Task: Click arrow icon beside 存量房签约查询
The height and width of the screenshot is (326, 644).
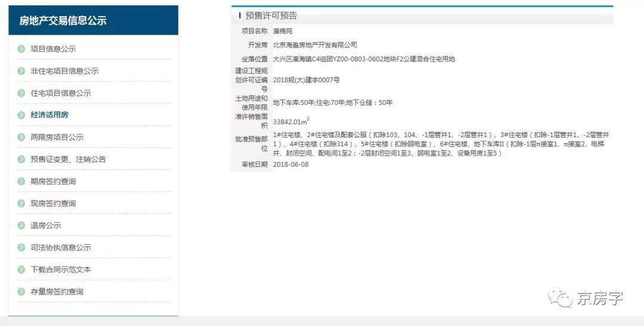Action: pos(21,292)
